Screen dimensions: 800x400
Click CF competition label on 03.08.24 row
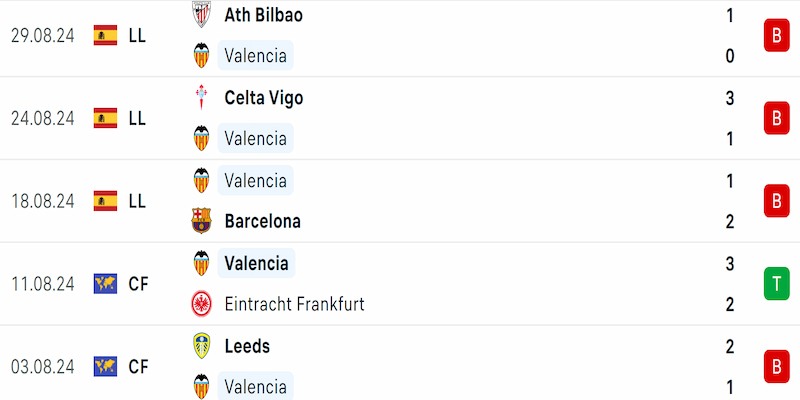138,367
